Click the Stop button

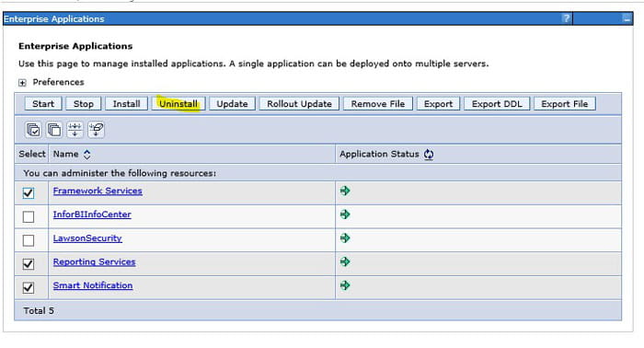[x=84, y=104]
